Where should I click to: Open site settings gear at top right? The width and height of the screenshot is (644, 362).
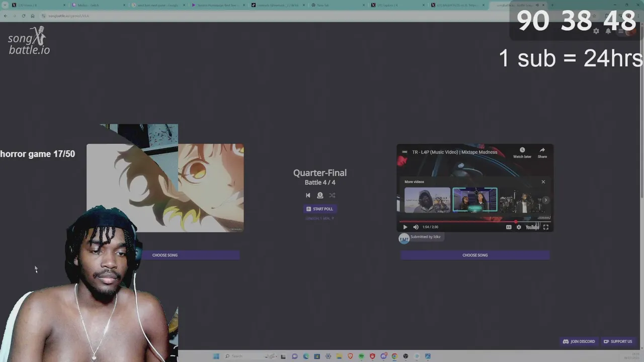click(x=596, y=31)
